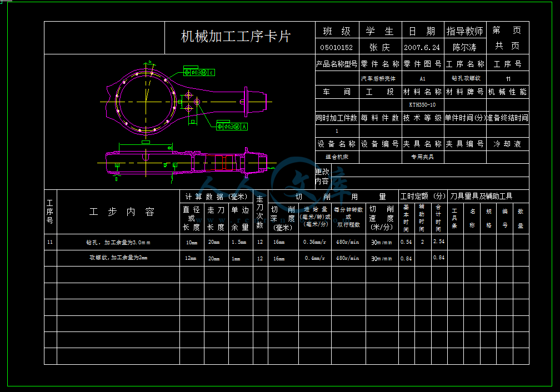
Task: Click the header label 日期
Action: [422, 32]
